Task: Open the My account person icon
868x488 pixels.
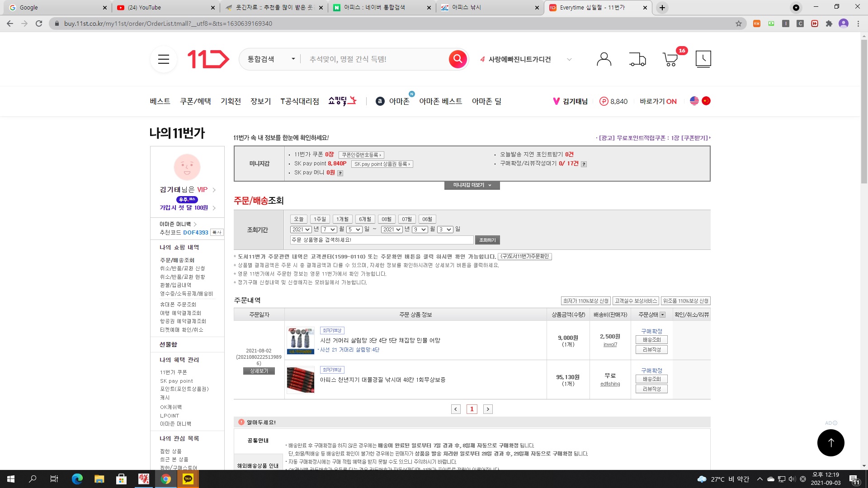Action: pyautogui.click(x=604, y=59)
